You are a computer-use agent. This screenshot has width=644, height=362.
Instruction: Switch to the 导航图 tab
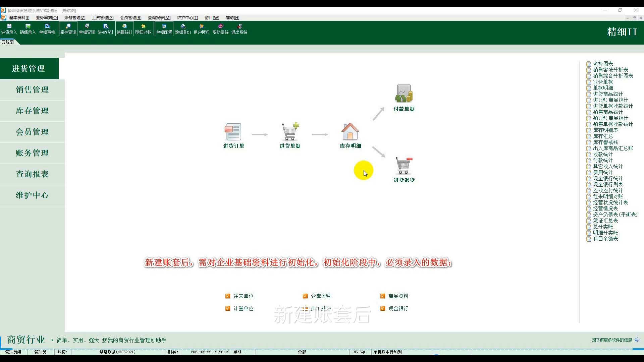[7, 42]
